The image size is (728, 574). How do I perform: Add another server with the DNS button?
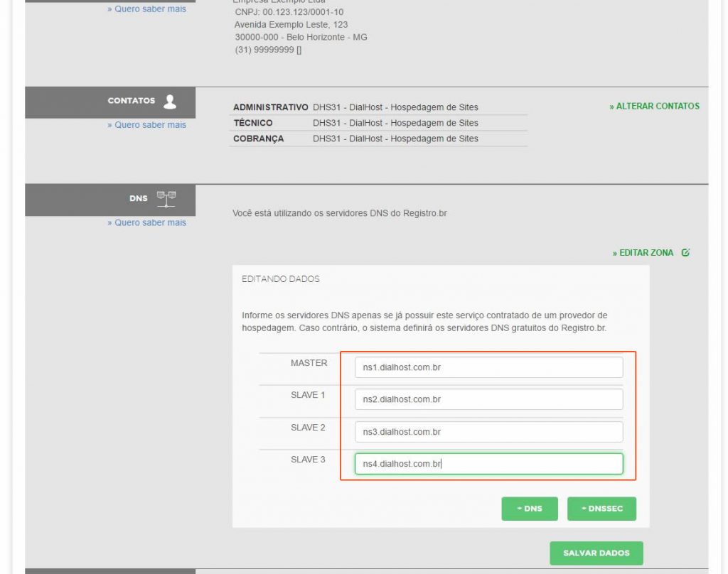[529, 509]
